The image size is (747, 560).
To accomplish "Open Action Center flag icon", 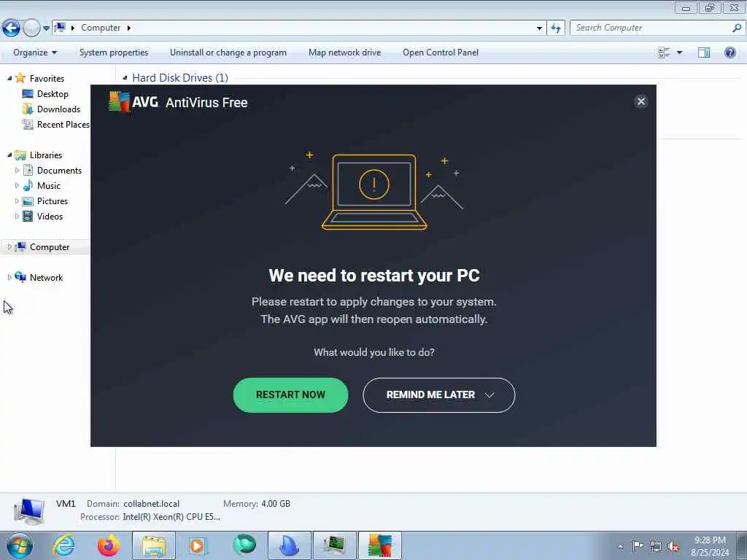I will 638,545.
